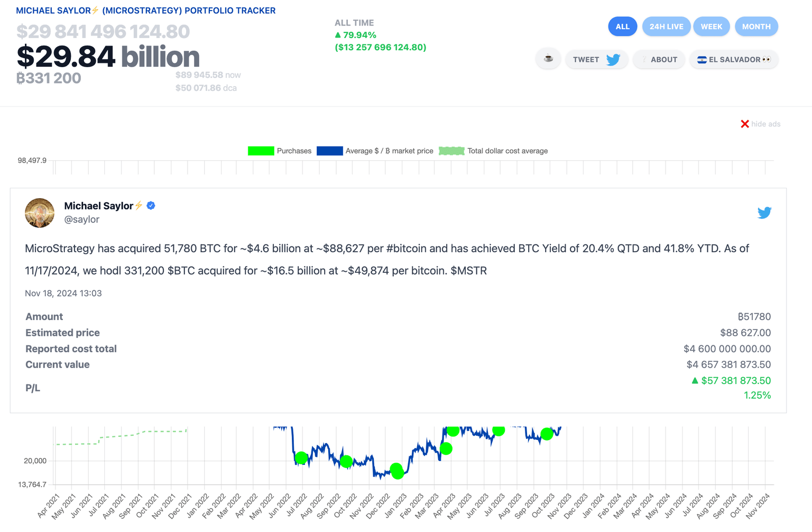Click the lightning bolt icon in the page title
Screen dimensions: 812x532
(95, 10)
